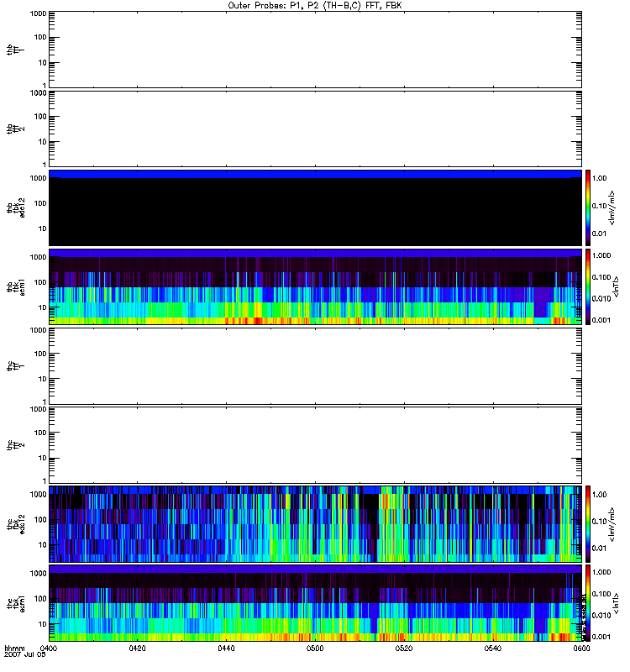Click the '1000' y-tick of thc fff 1 panel
This screenshot has height=672, width=630.
pos(38,330)
